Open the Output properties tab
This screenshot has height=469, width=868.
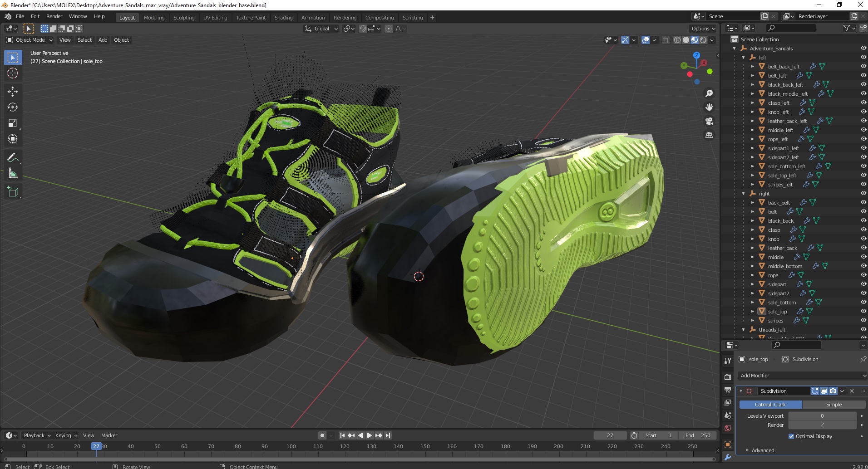click(x=728, y=390)
